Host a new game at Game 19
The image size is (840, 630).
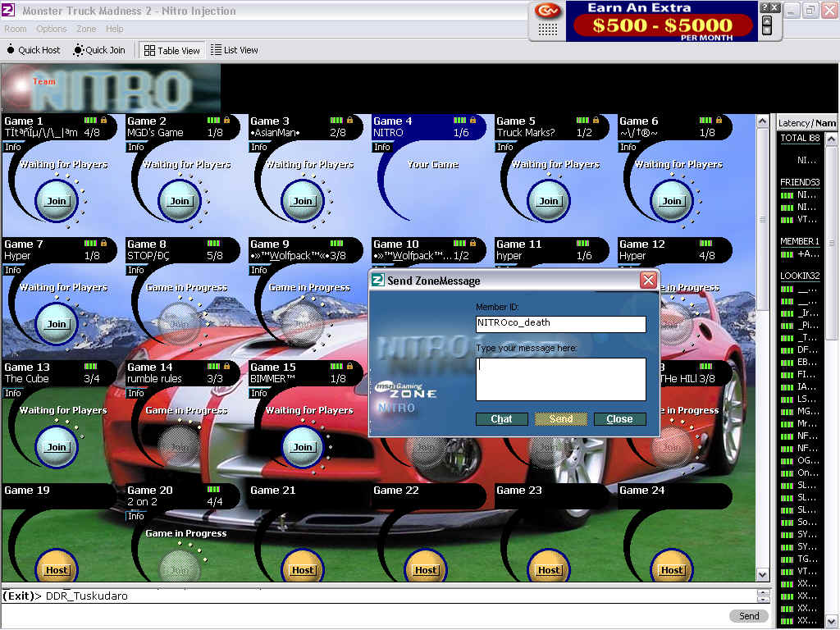coord(57,569)
